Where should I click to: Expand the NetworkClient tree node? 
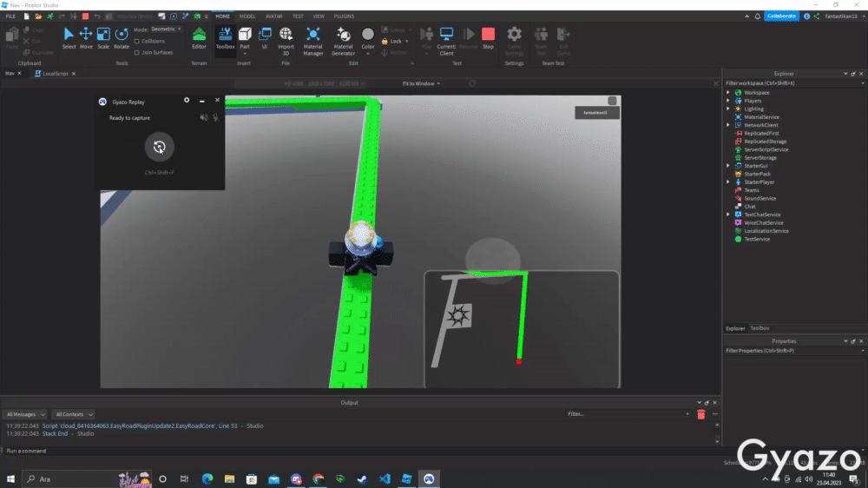[x=728, y=125]
